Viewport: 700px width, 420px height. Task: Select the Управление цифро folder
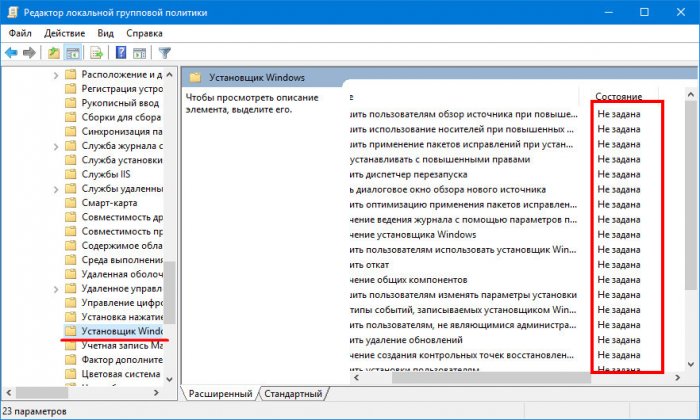click(114, 303)
